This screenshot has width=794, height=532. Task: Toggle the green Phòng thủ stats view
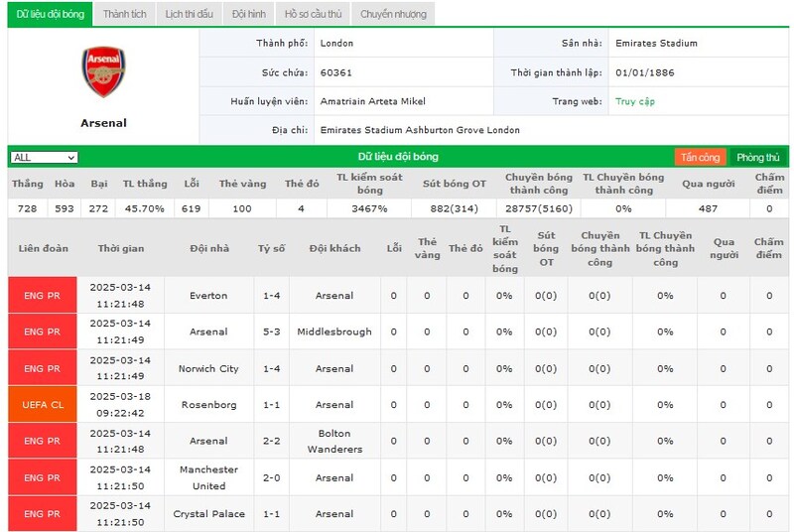point(758,158)
